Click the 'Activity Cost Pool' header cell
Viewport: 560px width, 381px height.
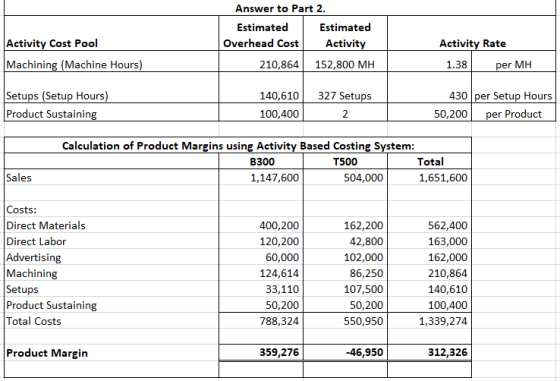111,33
